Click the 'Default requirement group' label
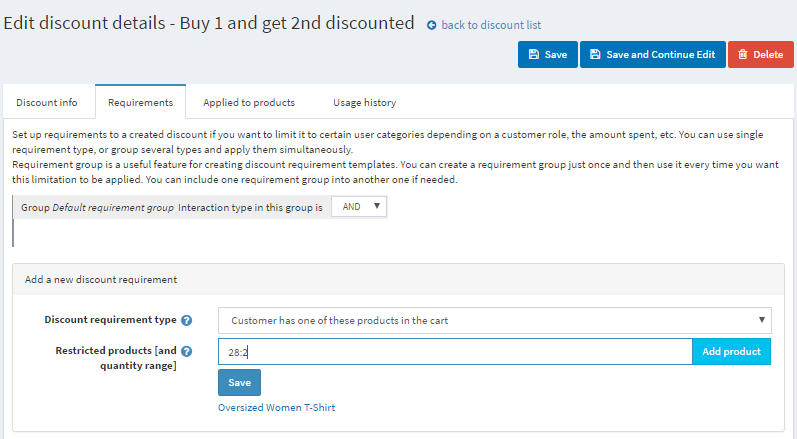This screenshot has width=797, height=439. (113, 208)
